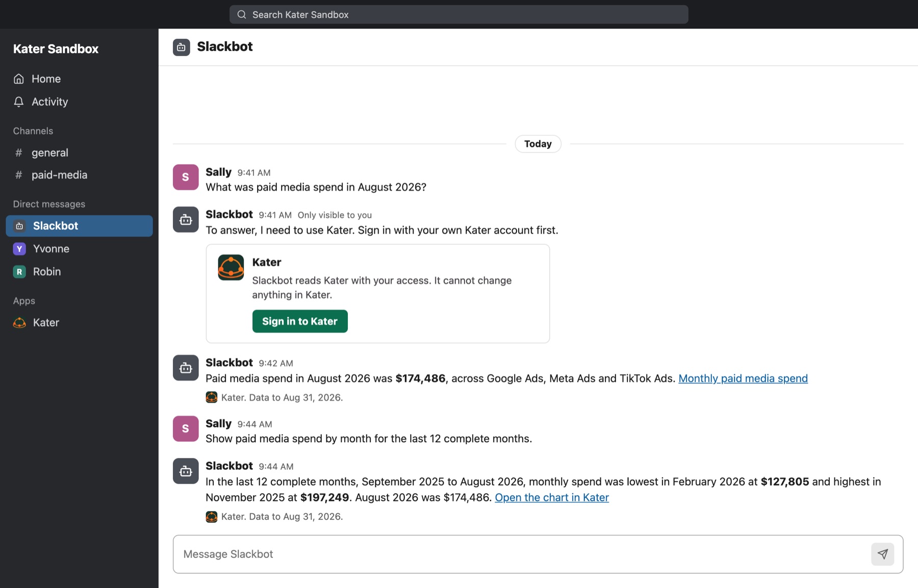
Task: Click the Channels section heading
Action: 33,131
